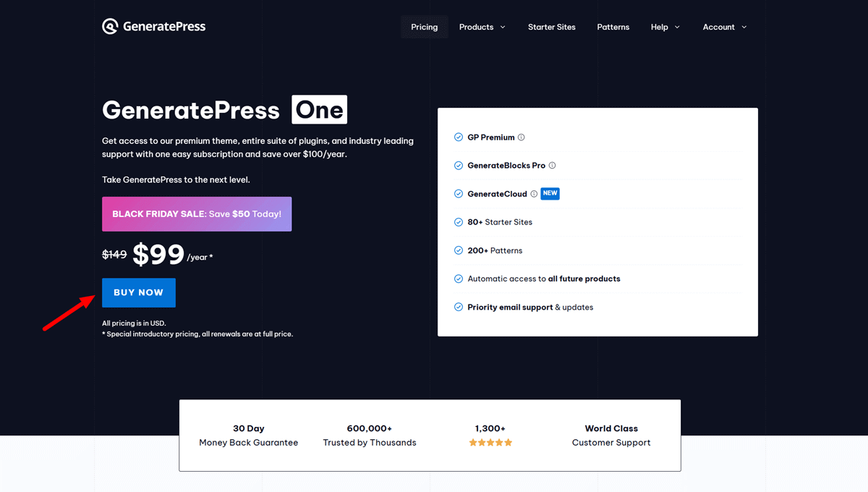This screenshot has height=492, width=868.
Task: Open the Help dropdown
Action: coord(665,27)
